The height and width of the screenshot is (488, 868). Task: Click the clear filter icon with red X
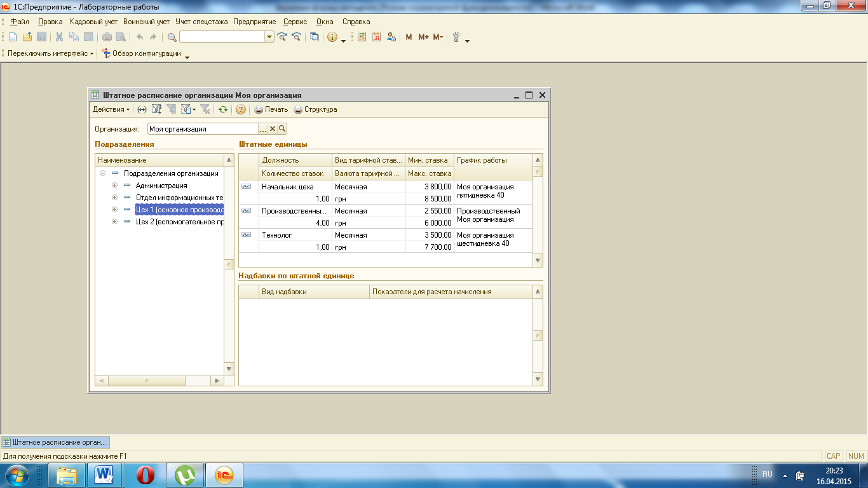pyautogui.click(x=205, y=109)
